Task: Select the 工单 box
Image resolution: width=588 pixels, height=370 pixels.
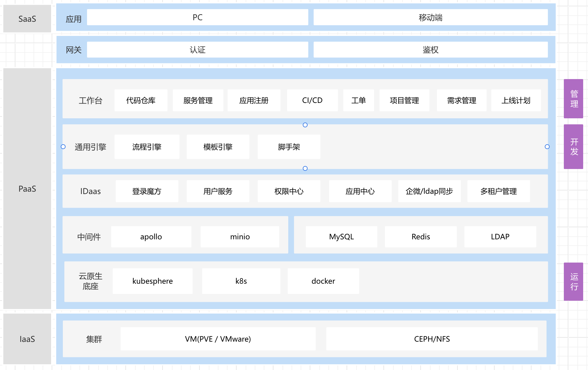Action: [x=359, y=100]
